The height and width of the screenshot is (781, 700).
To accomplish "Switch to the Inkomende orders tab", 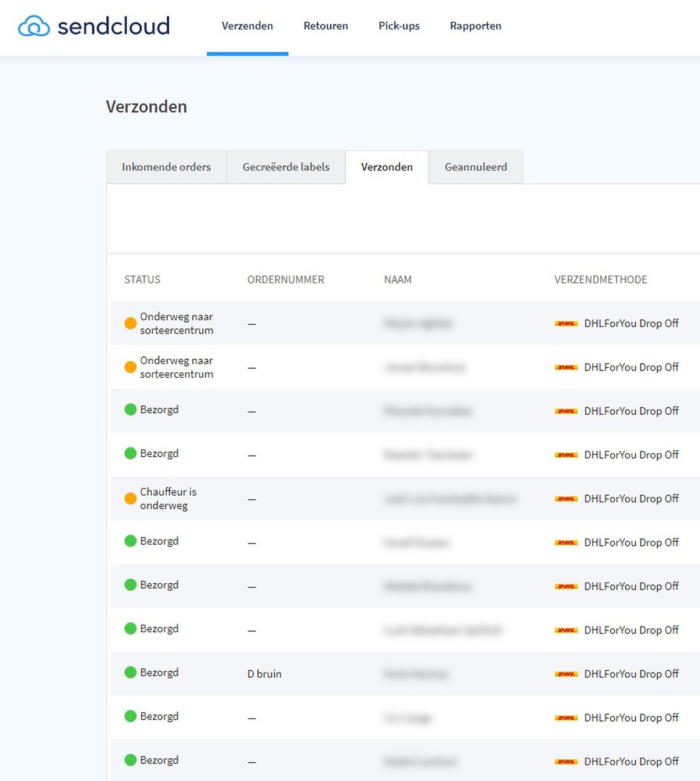I will click(166, 167).
